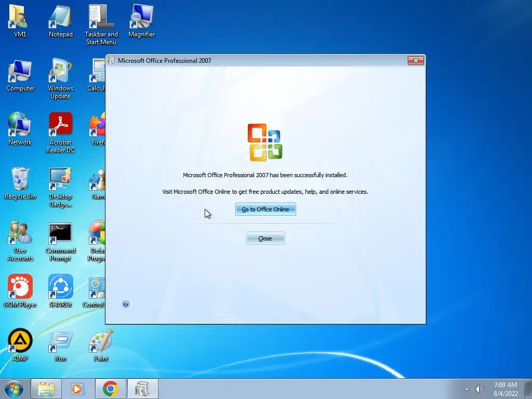Show hidden system tray icons
The height and width of the screenshot is (399, 532).
(467, 389)
